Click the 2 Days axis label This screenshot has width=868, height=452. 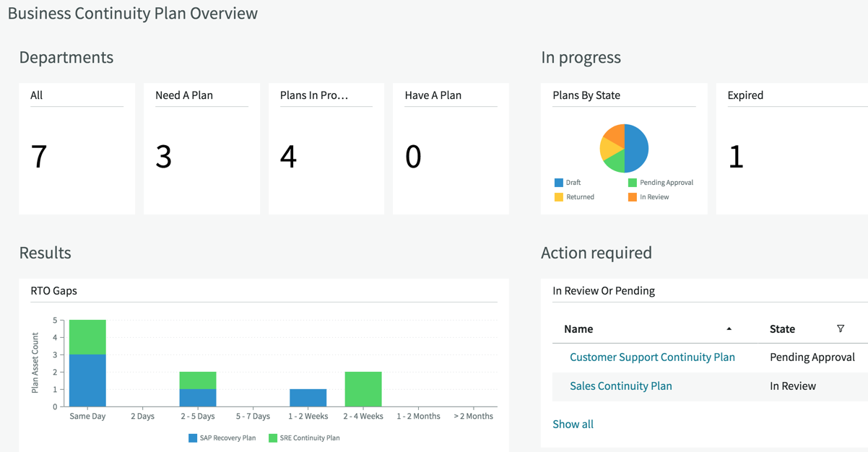[x=142, y=417]
